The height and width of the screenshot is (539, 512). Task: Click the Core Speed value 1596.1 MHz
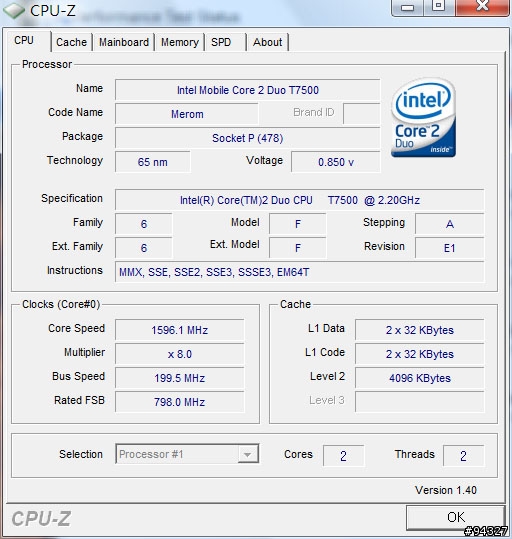click(x=180, y=330)
